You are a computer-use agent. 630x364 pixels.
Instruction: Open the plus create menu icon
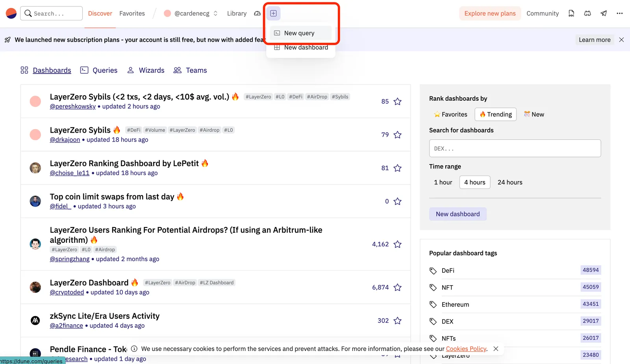tap(273, 13)
